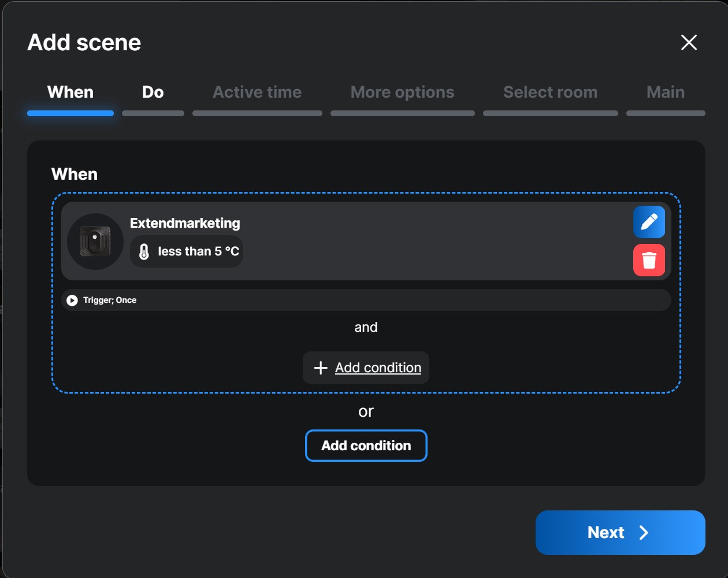Click the plus icon beside underlined Add condition
Viewport: 728px width, 578px height.
tap(320, 368)
